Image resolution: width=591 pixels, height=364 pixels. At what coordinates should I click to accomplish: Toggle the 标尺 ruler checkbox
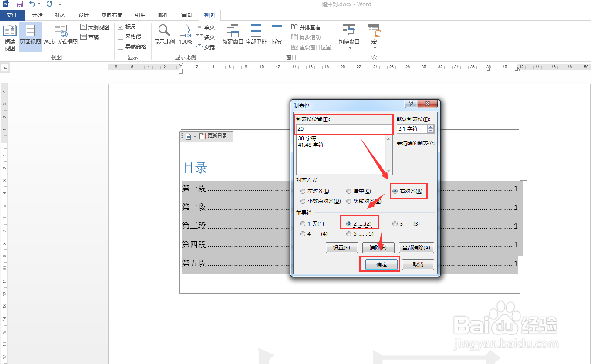(x=121, y=27)
